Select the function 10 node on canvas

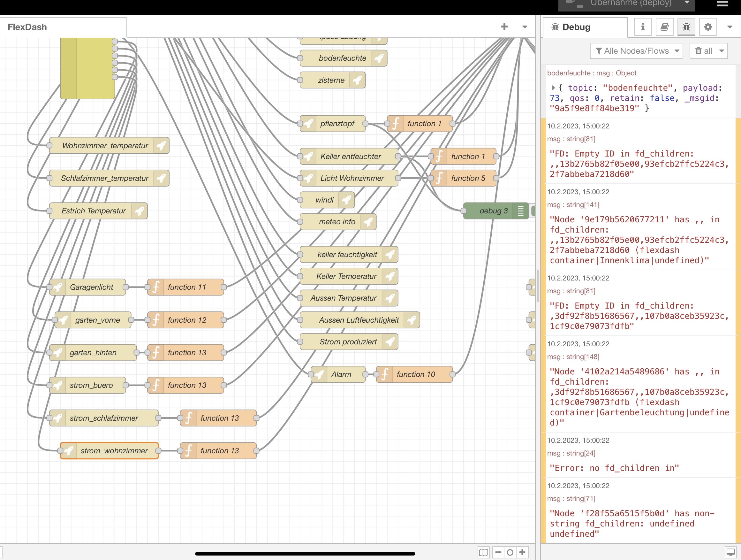(415, 374)
